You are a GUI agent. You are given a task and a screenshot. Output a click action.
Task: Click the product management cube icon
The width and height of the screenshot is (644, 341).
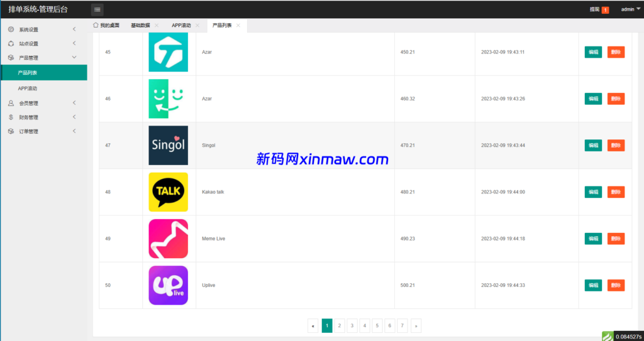pyautogui.click(x=11, y=57)
